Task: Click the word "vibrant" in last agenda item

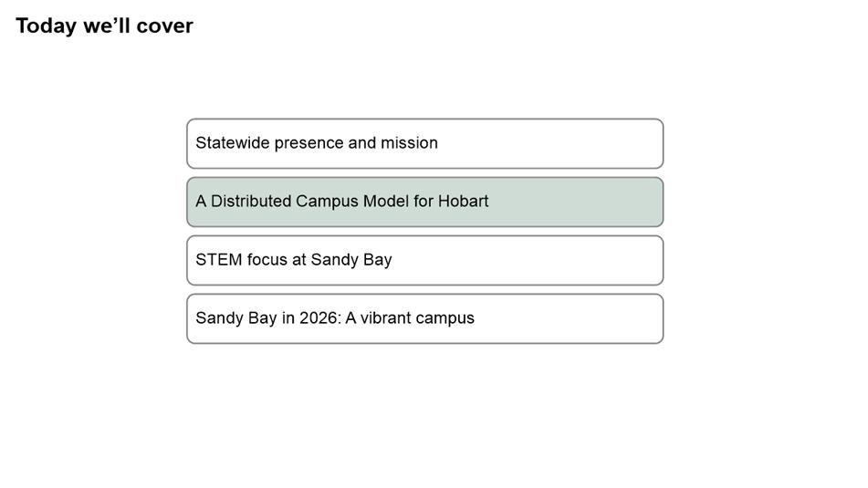Action: pos(385,318)
